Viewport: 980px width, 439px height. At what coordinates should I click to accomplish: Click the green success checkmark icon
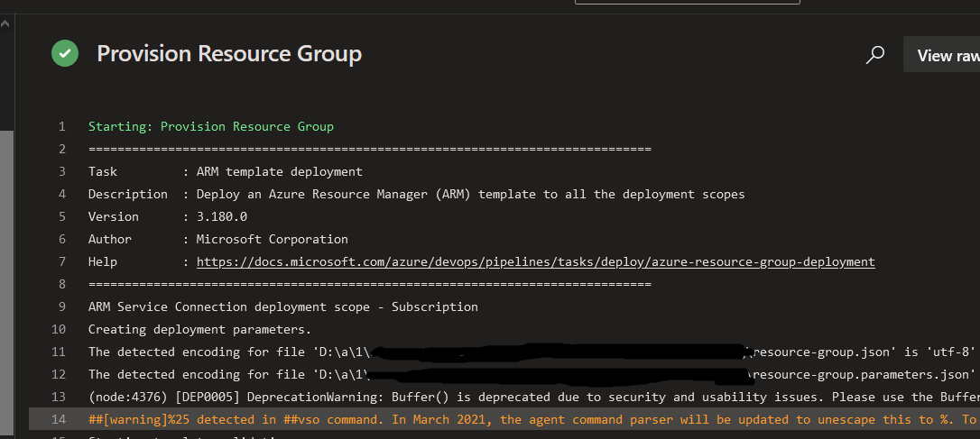[x=65, y=53]
